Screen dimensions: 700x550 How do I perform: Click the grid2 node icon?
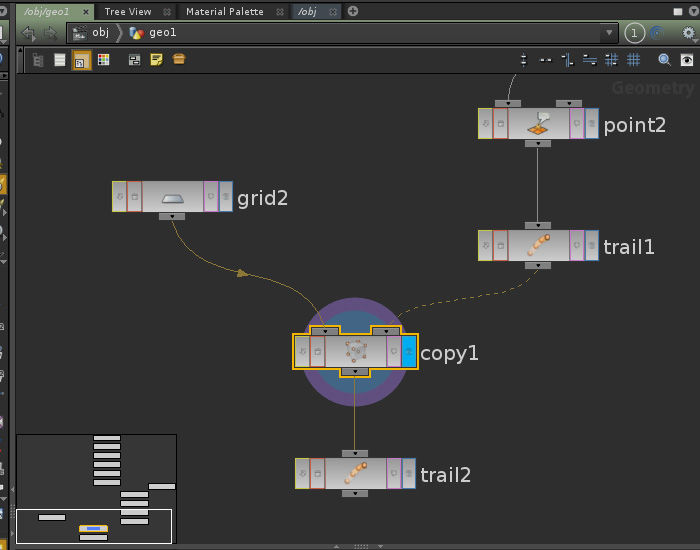(172, 197)
